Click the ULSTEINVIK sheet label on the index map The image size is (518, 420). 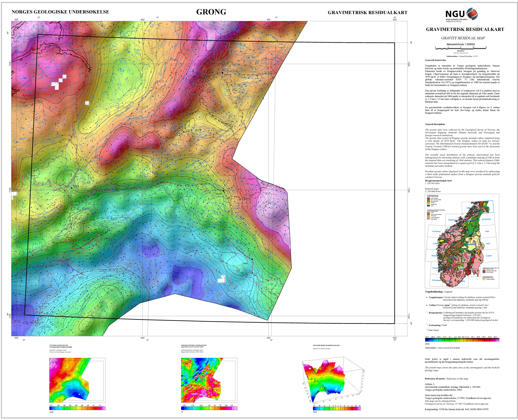click(436, 231)
